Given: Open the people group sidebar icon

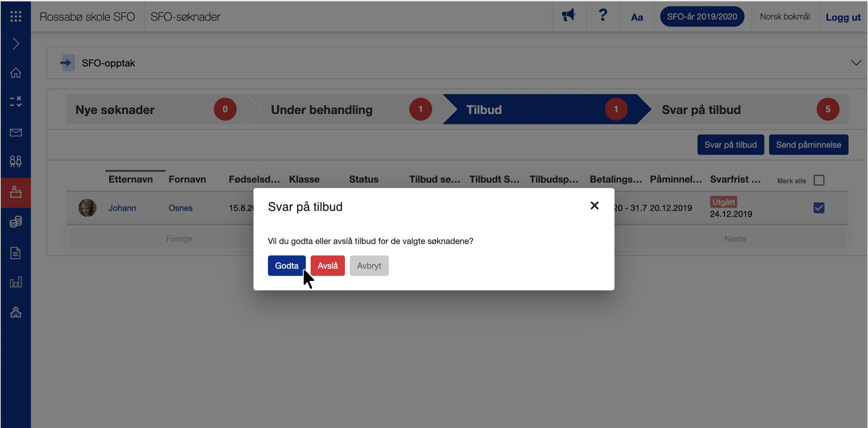Looking at the screenshot, I should (x=16, y=161).
